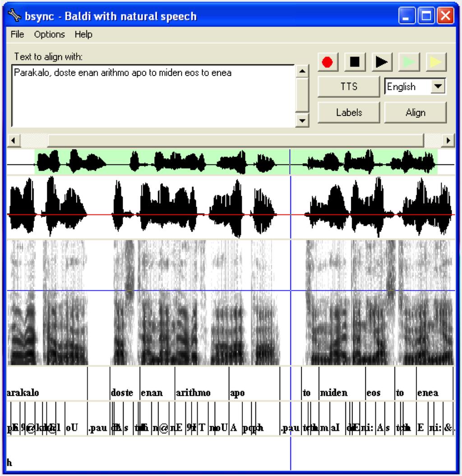
Task: Select the word label 'doste'
Action: click(122, 393)
